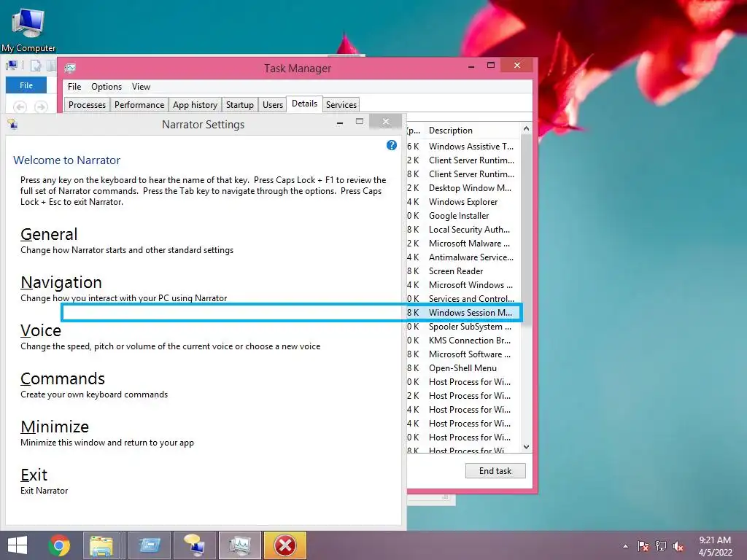Screen dimensions: 747x560
Task: Show hidden tray icons arrow
Action: click(625, 546)
